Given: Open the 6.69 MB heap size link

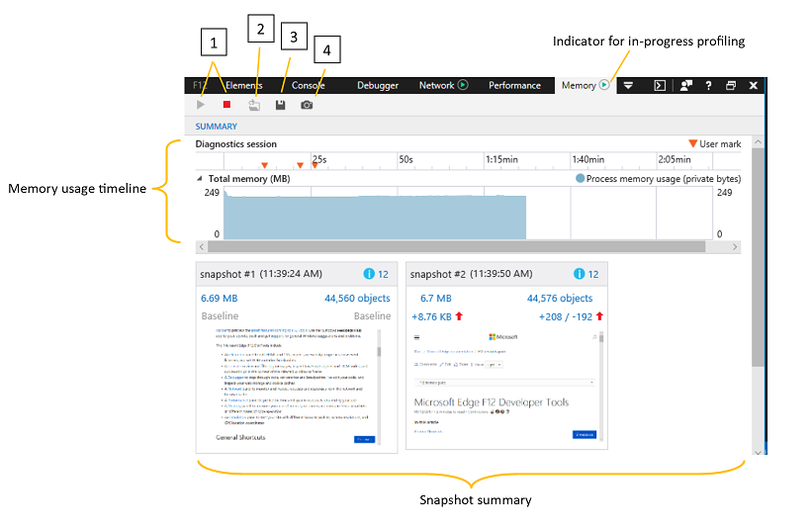Looking at the screenshot, I should [x=219, y=299].
